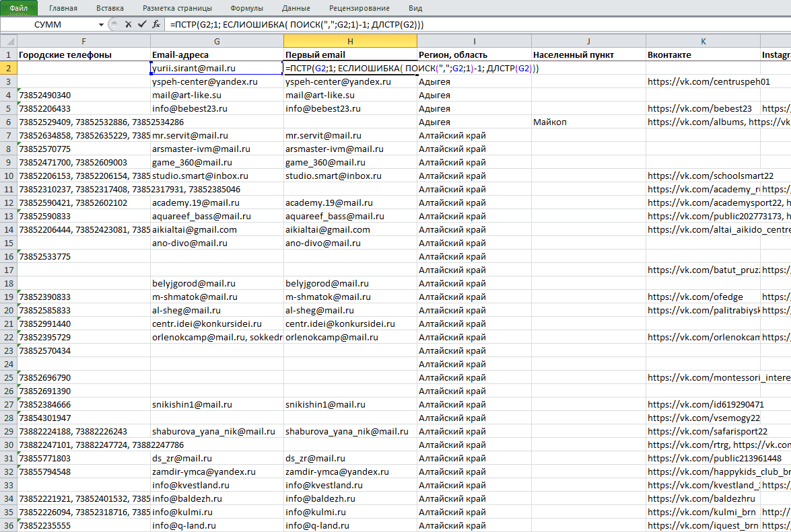Select G cell orlenokcamp@mail.ru, sokkedr
The image size is (791, 532).
coord(217,337)
